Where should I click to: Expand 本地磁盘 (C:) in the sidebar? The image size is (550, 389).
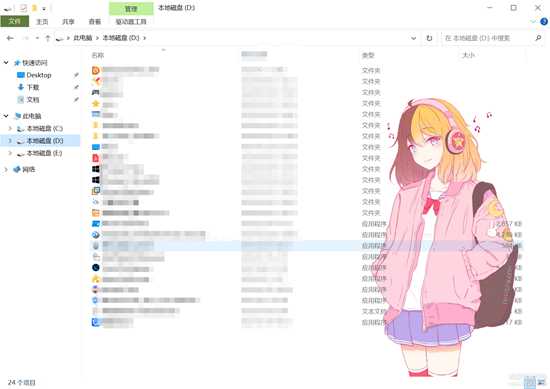click(x=10, y=128)
